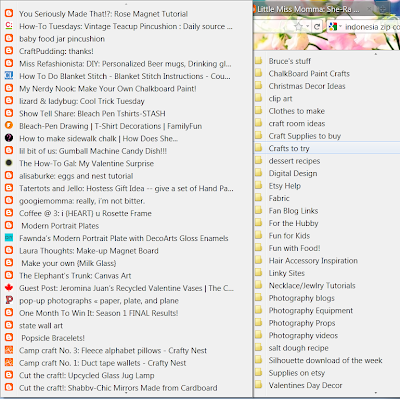Click favicon beside 'Fawnda's Modern Portrait Plate' bookmark

(x=9, y=238)
